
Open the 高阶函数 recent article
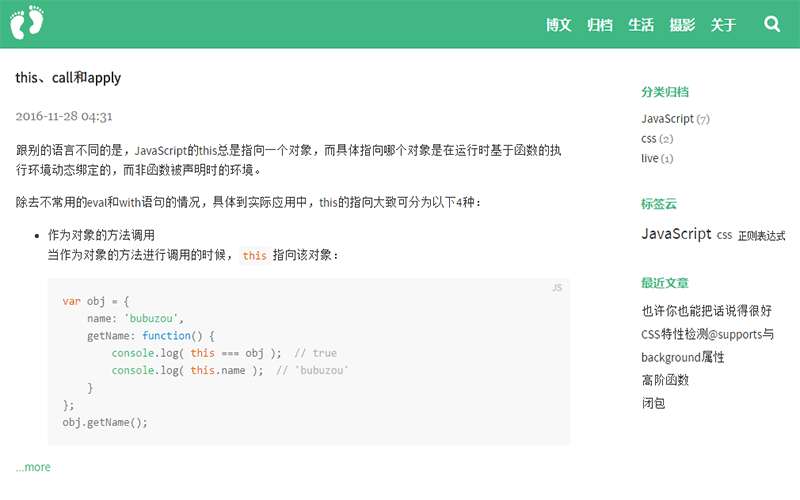coord(665,380)
